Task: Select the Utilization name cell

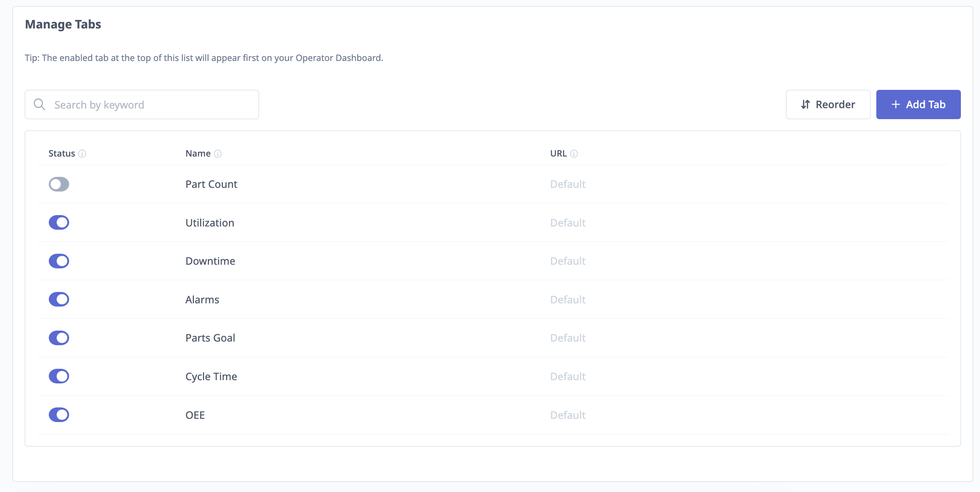Action: [210, 223]
